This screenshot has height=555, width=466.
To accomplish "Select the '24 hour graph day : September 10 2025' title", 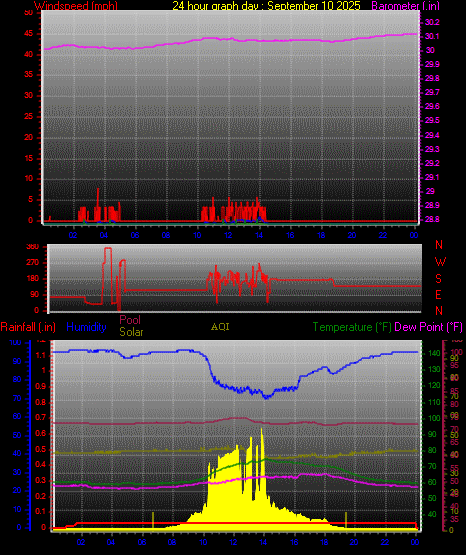I will pos(266,6).
